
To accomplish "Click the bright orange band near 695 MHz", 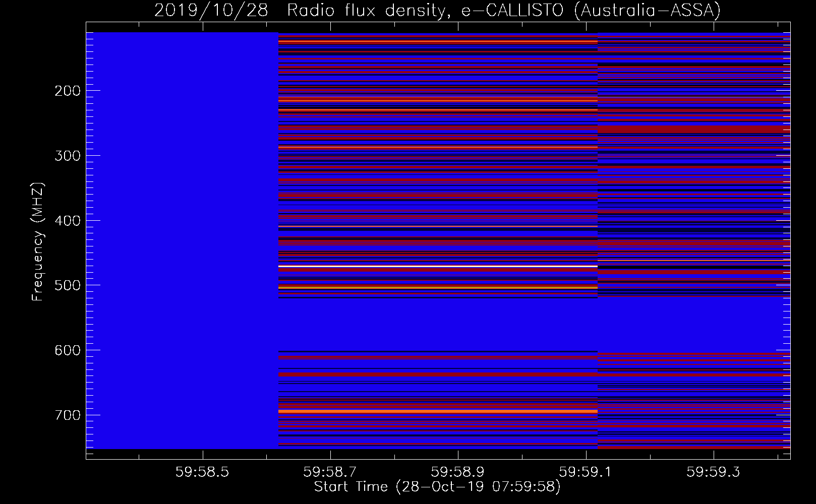I will click(438, 411).
